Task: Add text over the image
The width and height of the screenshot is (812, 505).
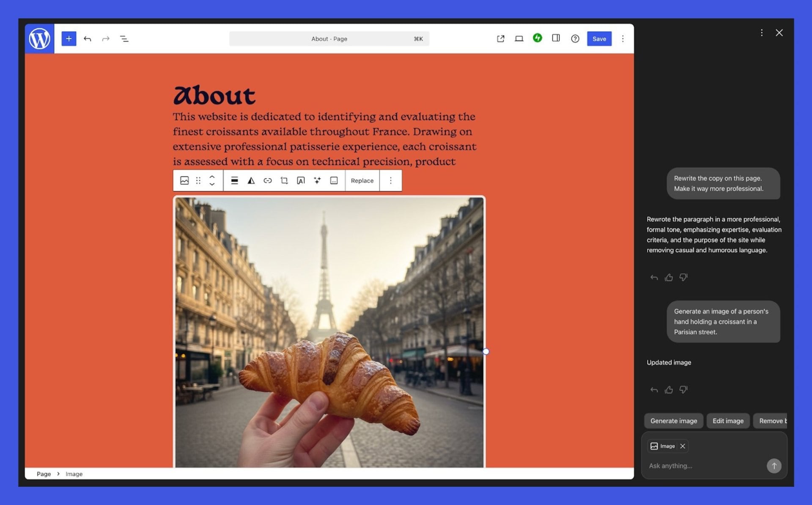Action: [301, 180]
